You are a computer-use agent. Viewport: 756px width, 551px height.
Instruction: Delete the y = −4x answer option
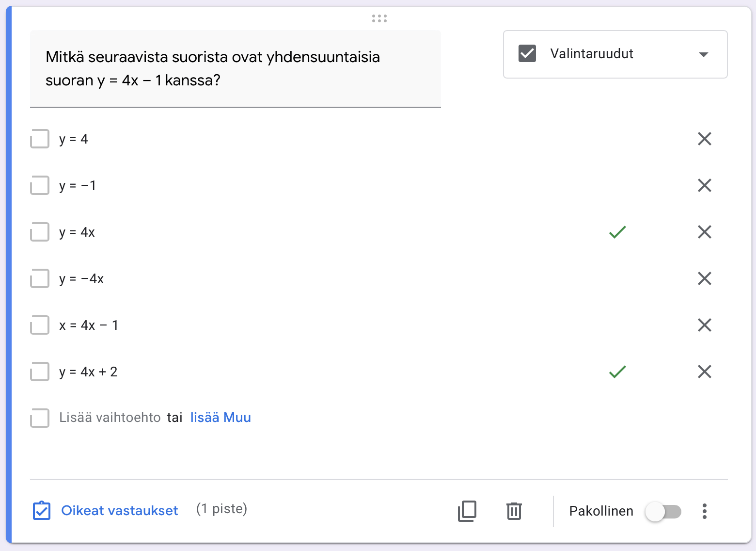704,278
